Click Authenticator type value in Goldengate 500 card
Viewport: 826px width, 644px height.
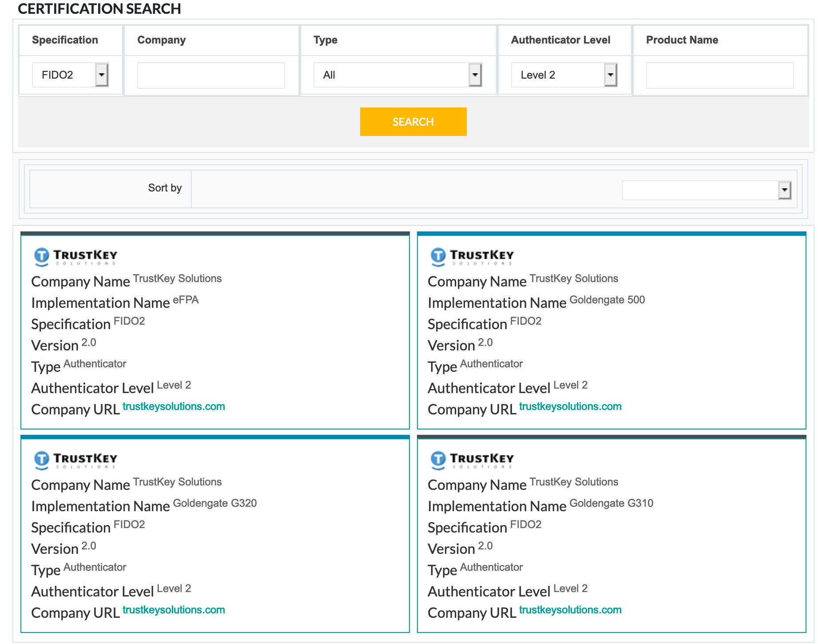pyautogui.click(x=492, y=364)
